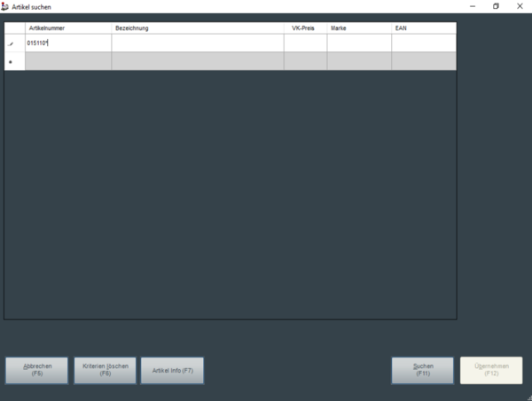The image size is (532, 401).
Task: Close the Artikel suchen window
Action: pyautogui.click(x=520, y=6)
